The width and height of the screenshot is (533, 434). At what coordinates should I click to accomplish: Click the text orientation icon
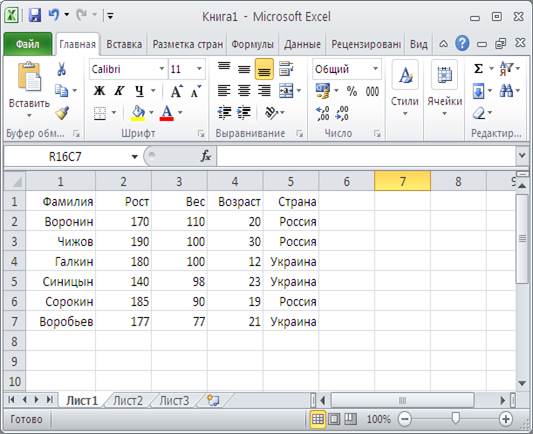[272, 113]
